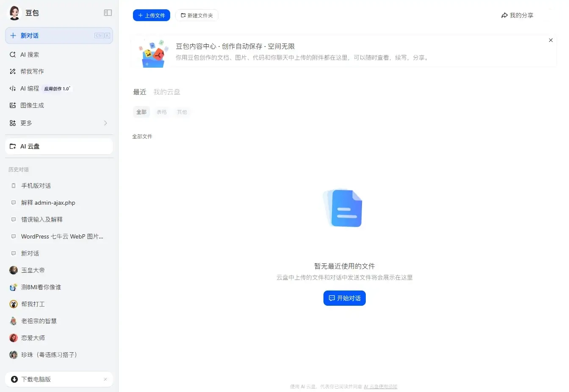Open 我的分享 via the share icon
Image resolution: width=569 pixels, height=392 pixels.
click(517, 15)
